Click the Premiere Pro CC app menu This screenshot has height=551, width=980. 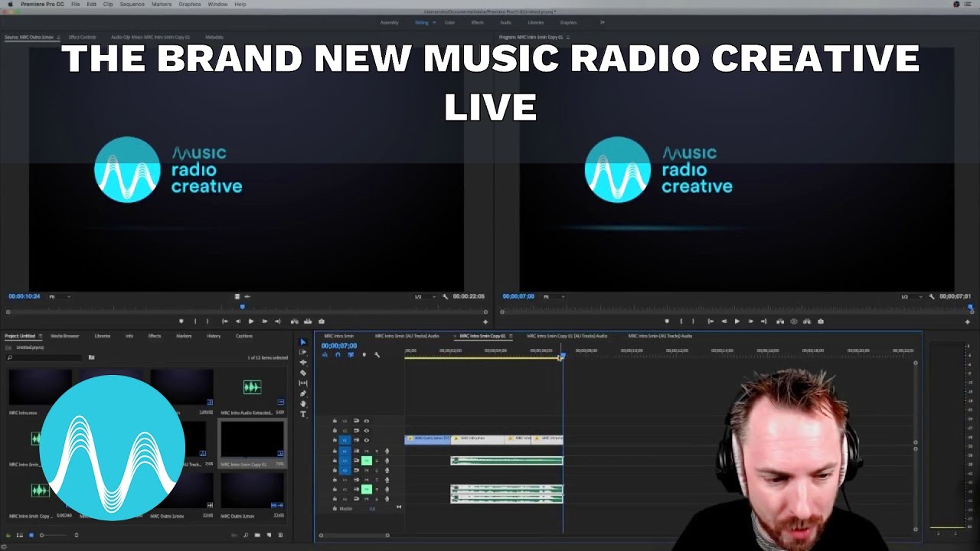pos(43,5)
